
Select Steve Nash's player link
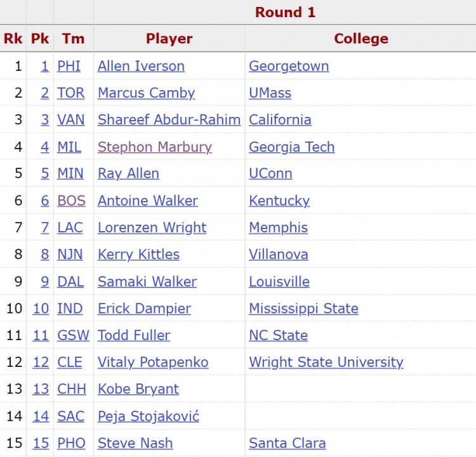pos(135,443)
